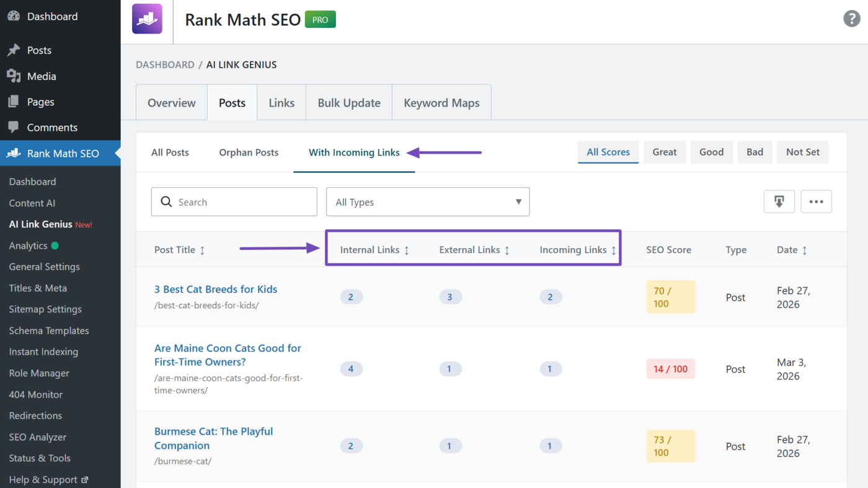The height and width of the screenshot is (488, 868).
Task: Open the Keyword Maps tab
Action: click(x=441, y=103)
